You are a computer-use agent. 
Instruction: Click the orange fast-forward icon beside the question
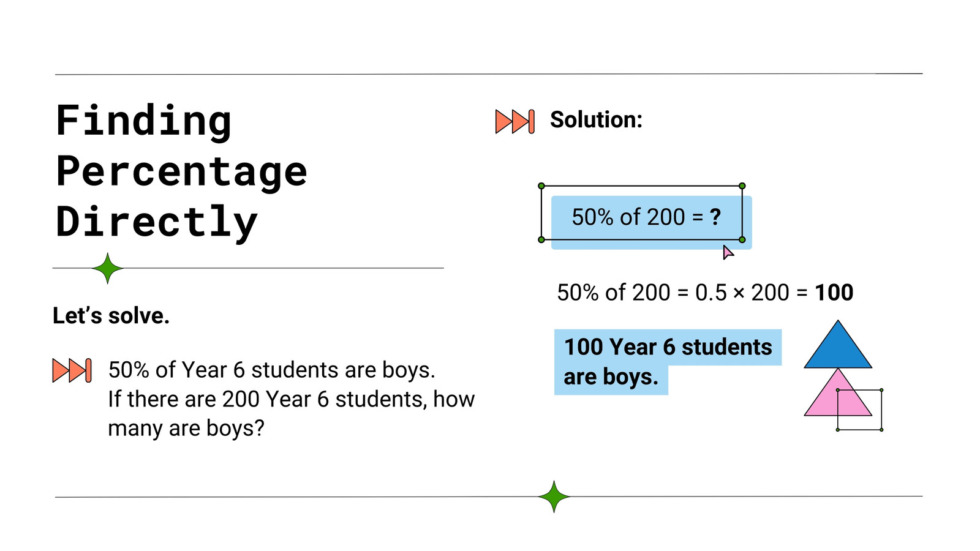click(x=72, y=370)
